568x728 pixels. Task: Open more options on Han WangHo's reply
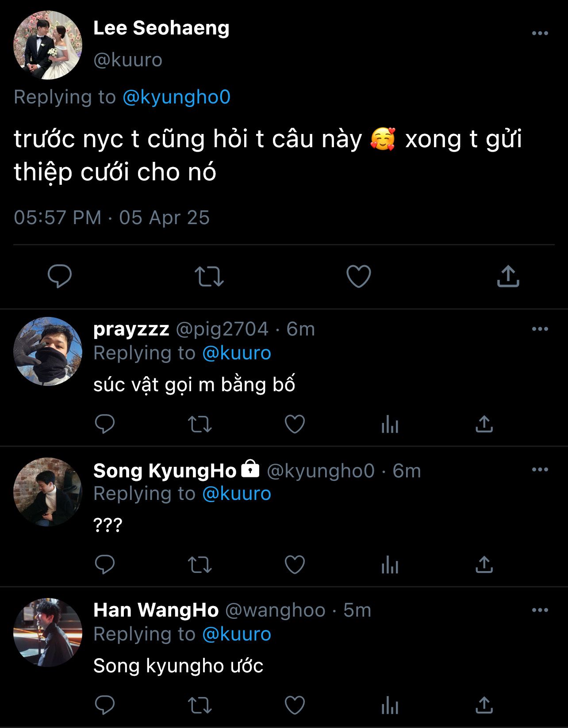[x=540, y=610]
